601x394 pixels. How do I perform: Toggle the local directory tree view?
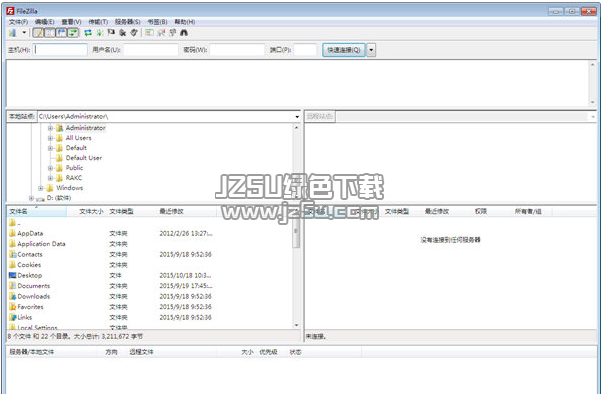tap(50, 33)
